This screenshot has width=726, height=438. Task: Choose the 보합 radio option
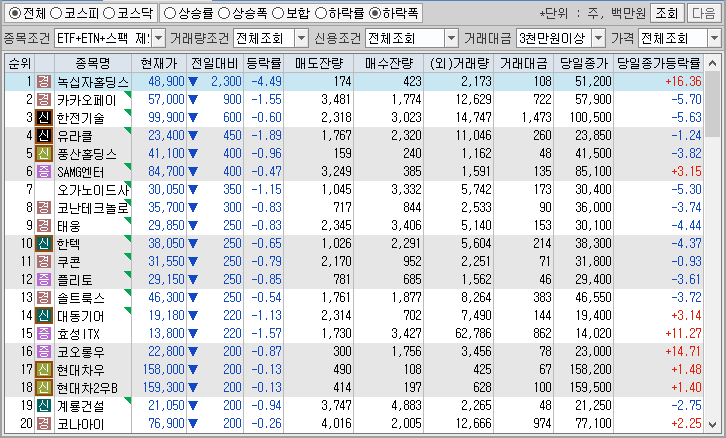pos(277,13)
